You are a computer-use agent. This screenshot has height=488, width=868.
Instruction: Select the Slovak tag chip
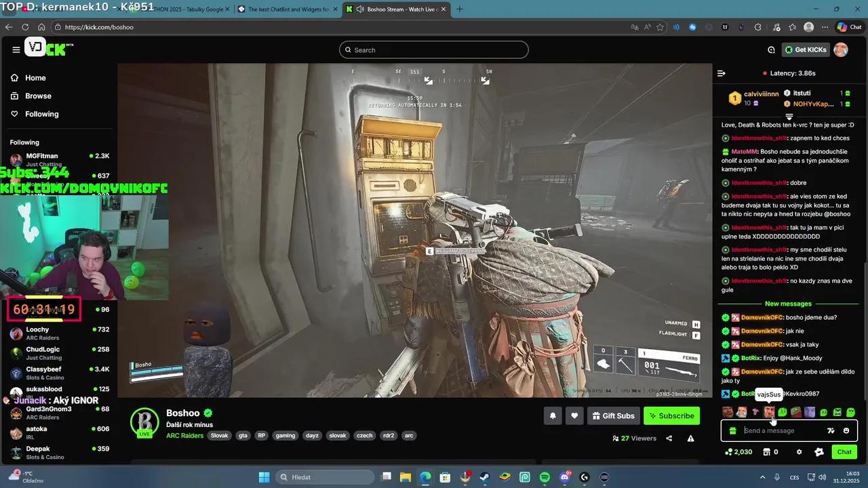click(x=219, y=436)
